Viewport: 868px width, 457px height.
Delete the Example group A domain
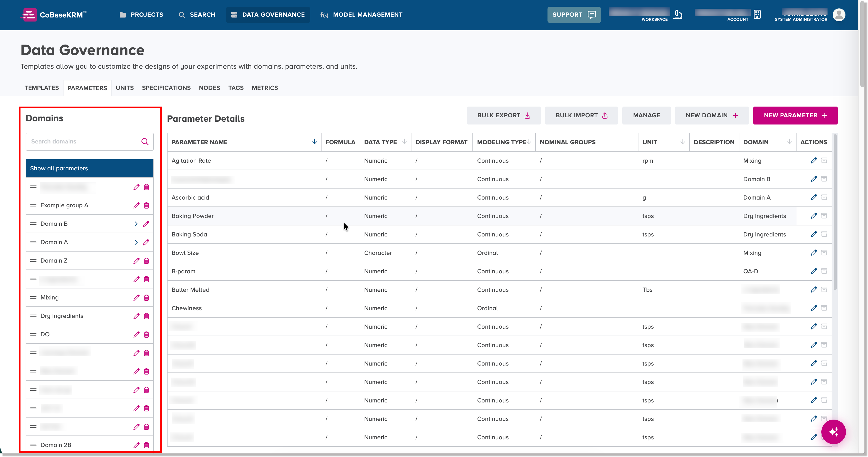pyautogui.click(x=146, y=205)
